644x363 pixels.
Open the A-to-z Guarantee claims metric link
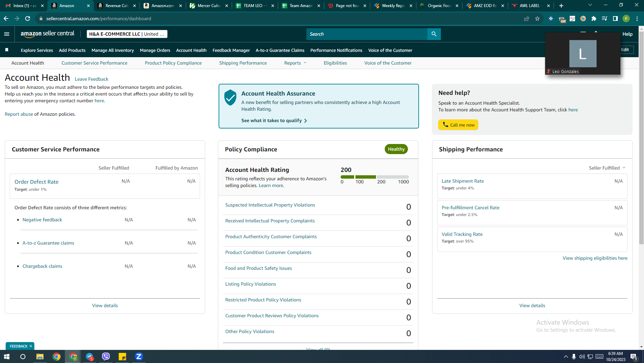pos(48,243)
